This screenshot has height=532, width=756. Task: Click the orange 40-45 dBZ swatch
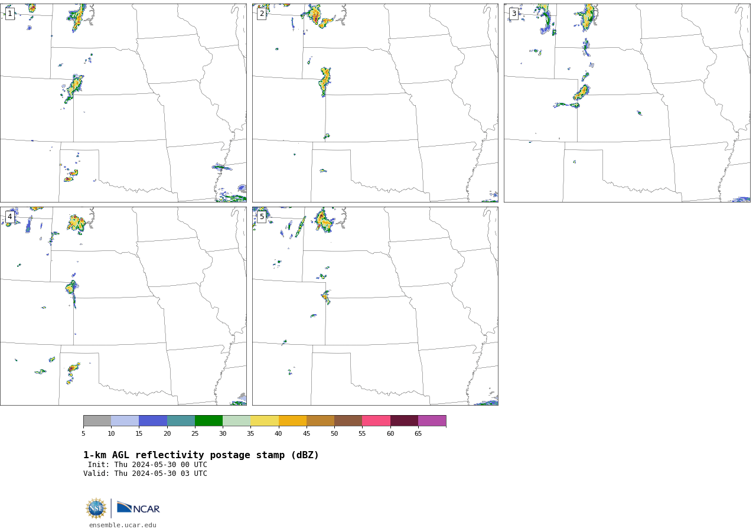pos(292,421)
